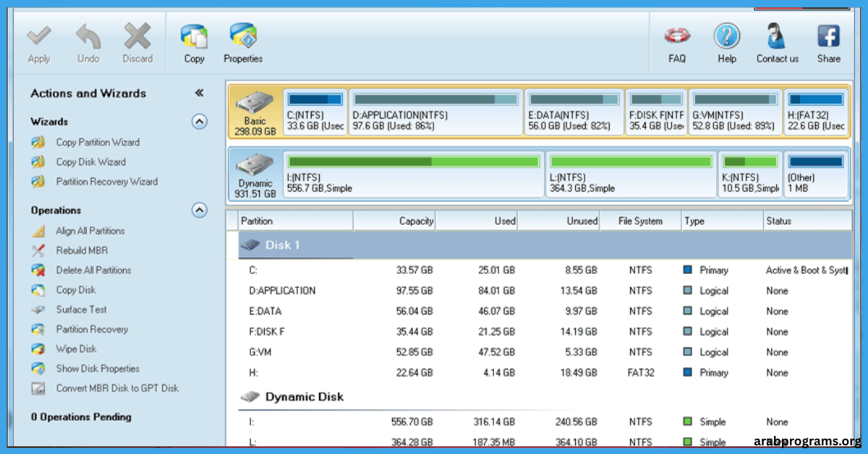This screenshot has height=454, width=868.
Task: Click the Contact us icon
Action: click(777, 35)
